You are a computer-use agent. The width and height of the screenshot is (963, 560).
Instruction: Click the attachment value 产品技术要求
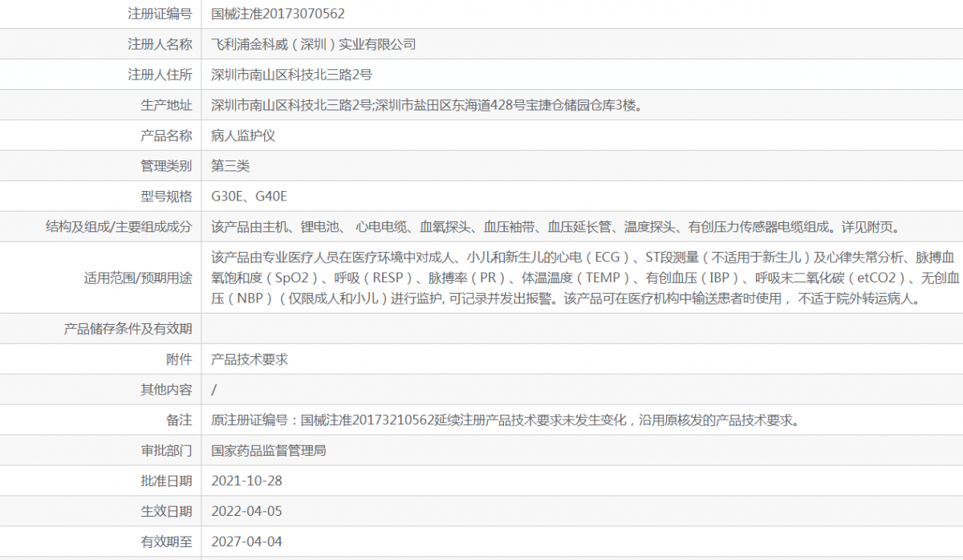tap(250, 359)
